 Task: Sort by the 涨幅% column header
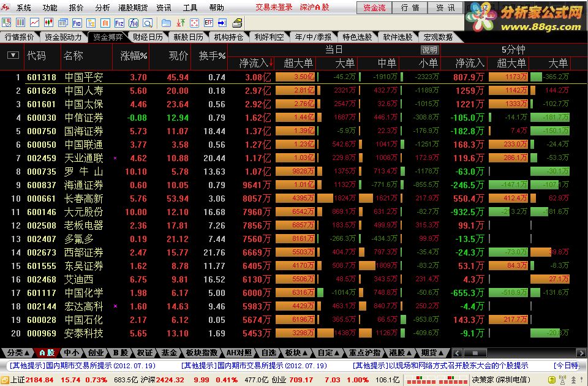(134, 56)
